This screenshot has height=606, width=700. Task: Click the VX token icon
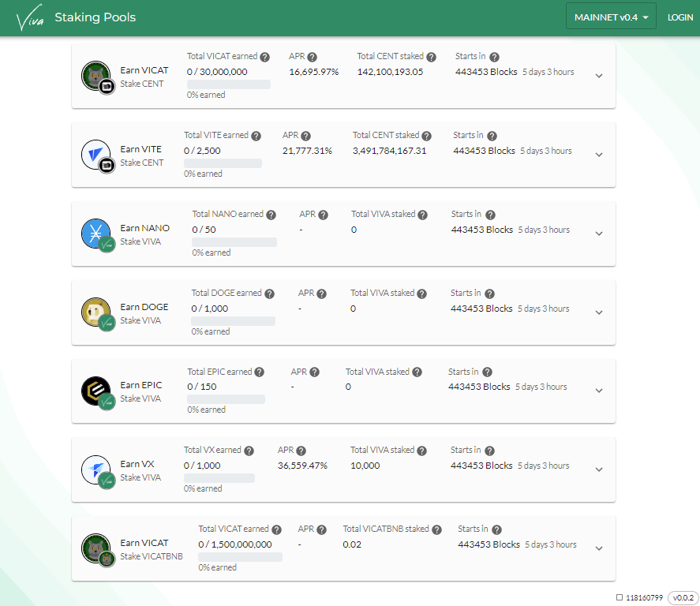[96, 469]
